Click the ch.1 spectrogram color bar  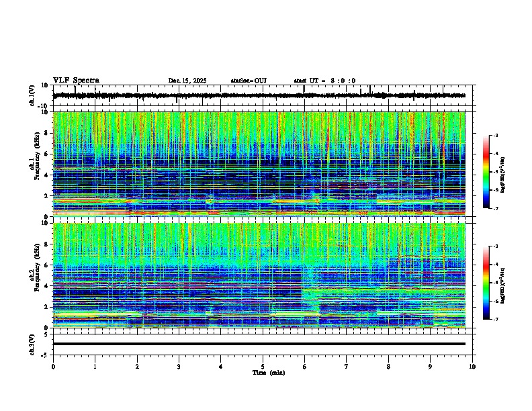(x=486, y=172)
